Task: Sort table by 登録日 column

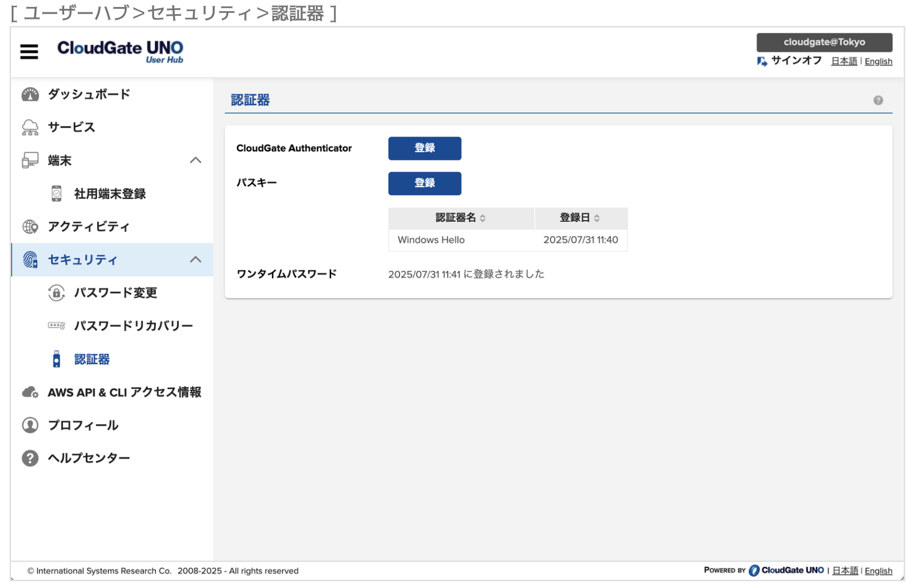Action: pyautogui.click(x=581, y=218)
